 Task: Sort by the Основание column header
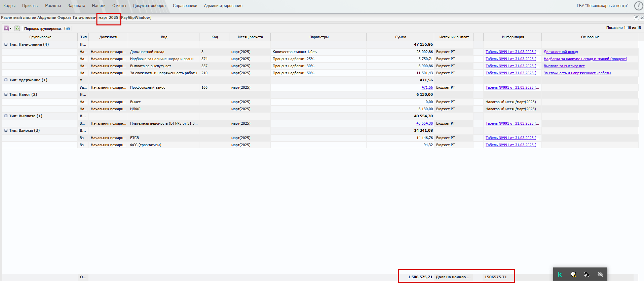[590, 37]
